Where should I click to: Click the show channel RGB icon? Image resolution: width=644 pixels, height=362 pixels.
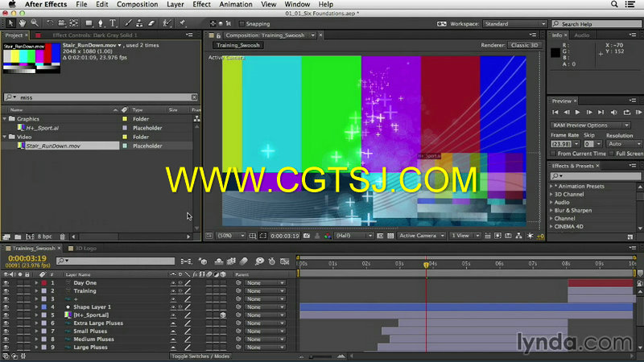click(x=328, y=236)
